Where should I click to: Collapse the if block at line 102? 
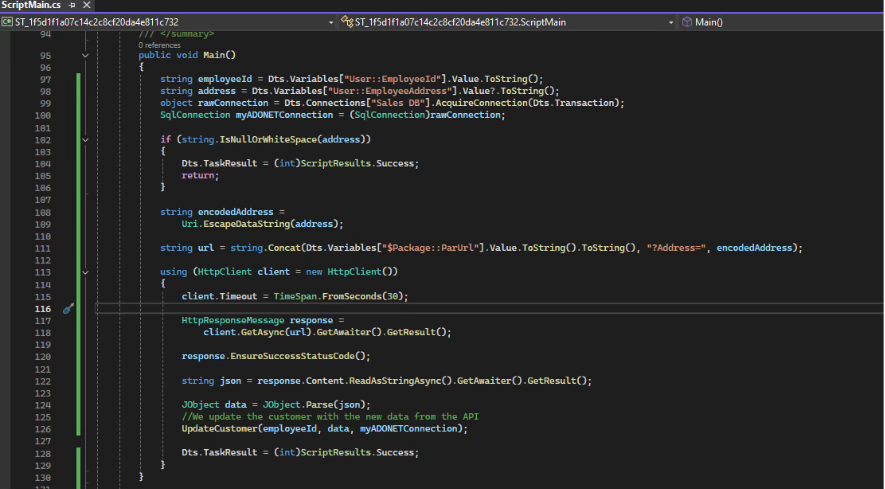[85, 139]
